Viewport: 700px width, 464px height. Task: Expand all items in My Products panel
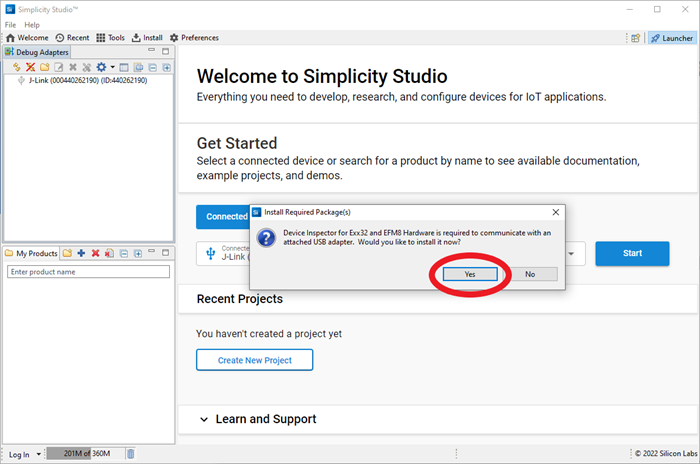[x=138, y=253]
